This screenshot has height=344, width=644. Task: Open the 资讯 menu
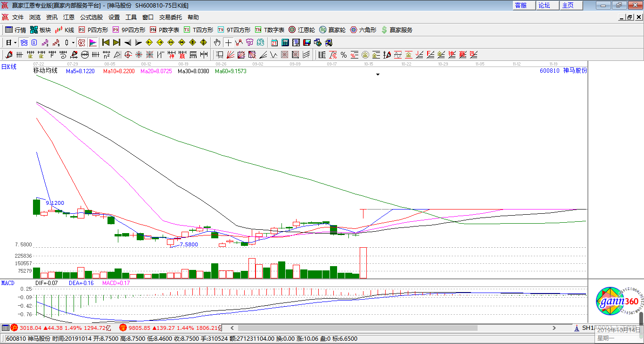(x=52, y=17)
